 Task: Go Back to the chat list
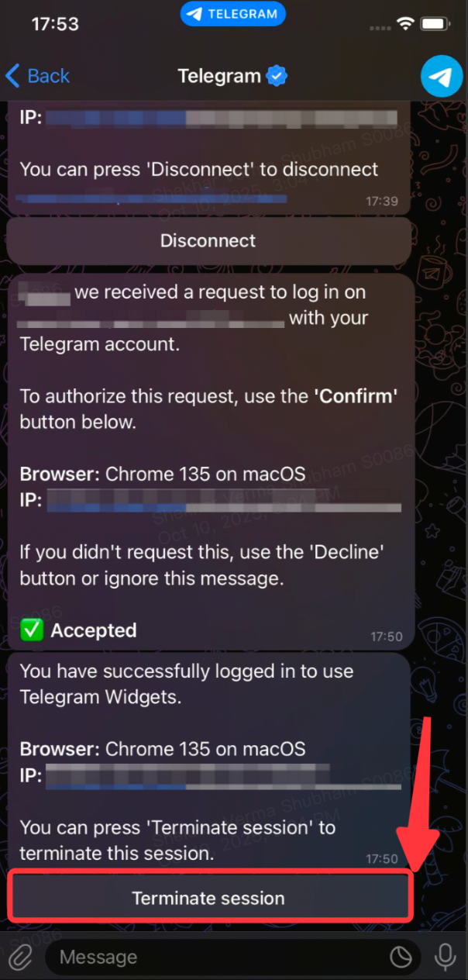[x=37, y=76]
